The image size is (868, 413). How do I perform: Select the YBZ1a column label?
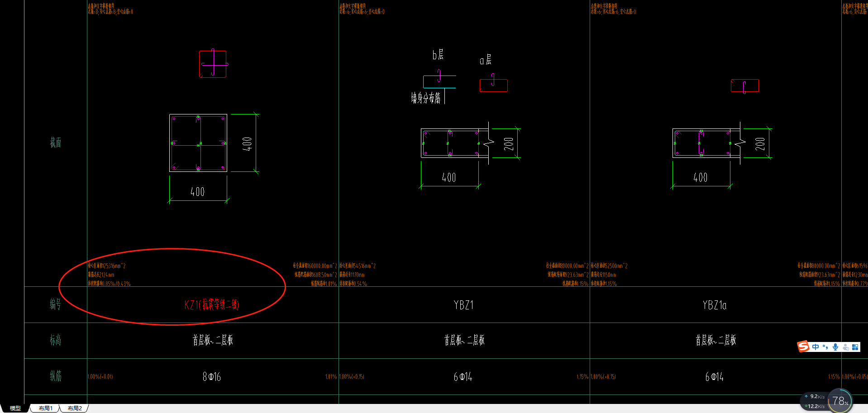(x=715, y=305)
